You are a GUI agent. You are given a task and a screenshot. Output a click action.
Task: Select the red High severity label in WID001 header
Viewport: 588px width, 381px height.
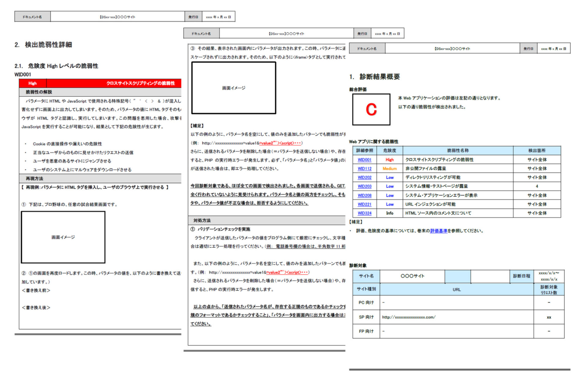[x=32, y=83]
